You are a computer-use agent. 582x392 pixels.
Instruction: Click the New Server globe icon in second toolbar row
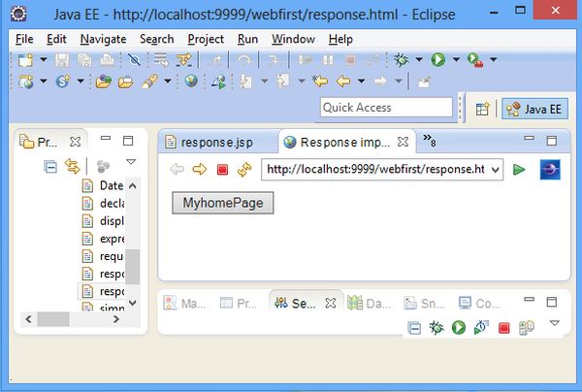[x=26, y=81]
